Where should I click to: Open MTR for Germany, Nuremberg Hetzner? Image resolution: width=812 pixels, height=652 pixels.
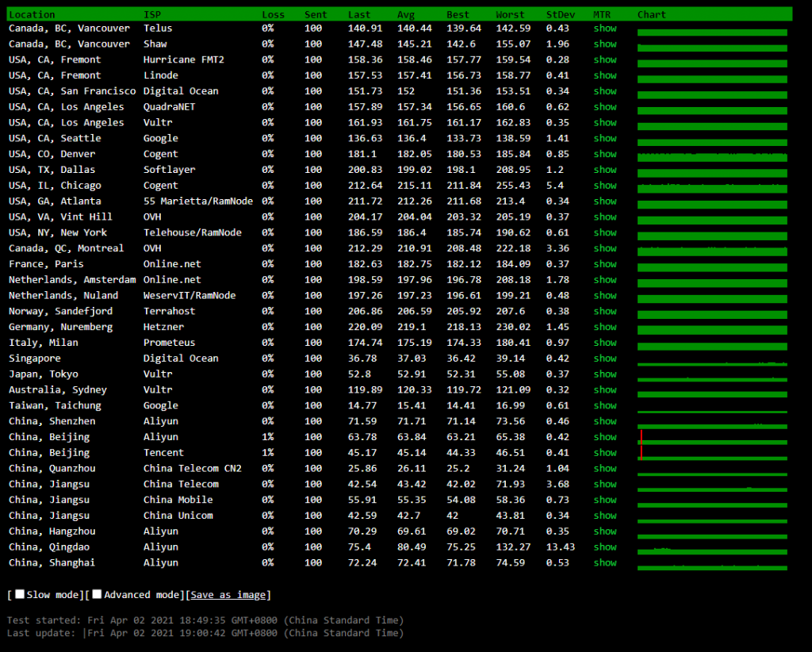click(x=604, y=327)
